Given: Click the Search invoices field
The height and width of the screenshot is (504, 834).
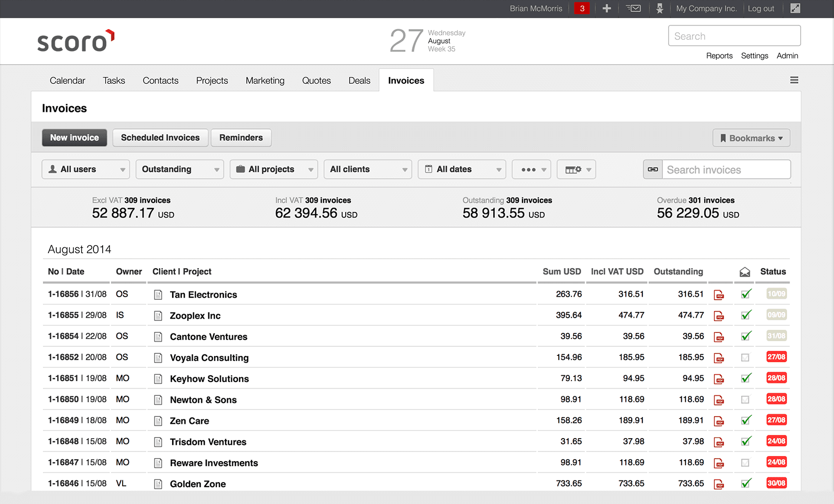Looking at the screenshot, I should [726, 170].
